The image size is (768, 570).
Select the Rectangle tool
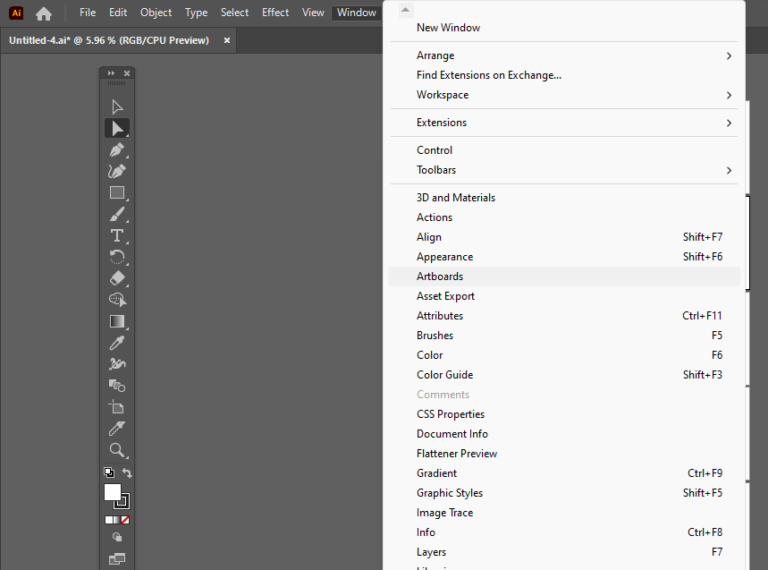pyautogui.click(x=117, y=192)
